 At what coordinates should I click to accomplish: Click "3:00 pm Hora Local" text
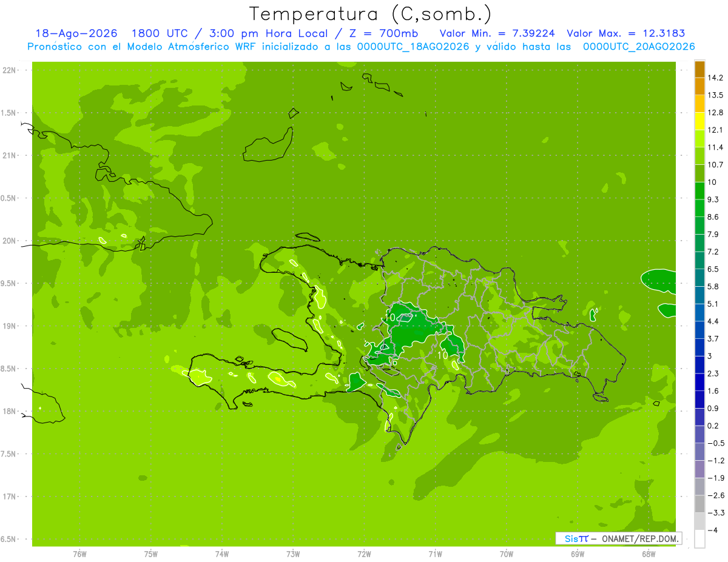[x=267, y=33]
